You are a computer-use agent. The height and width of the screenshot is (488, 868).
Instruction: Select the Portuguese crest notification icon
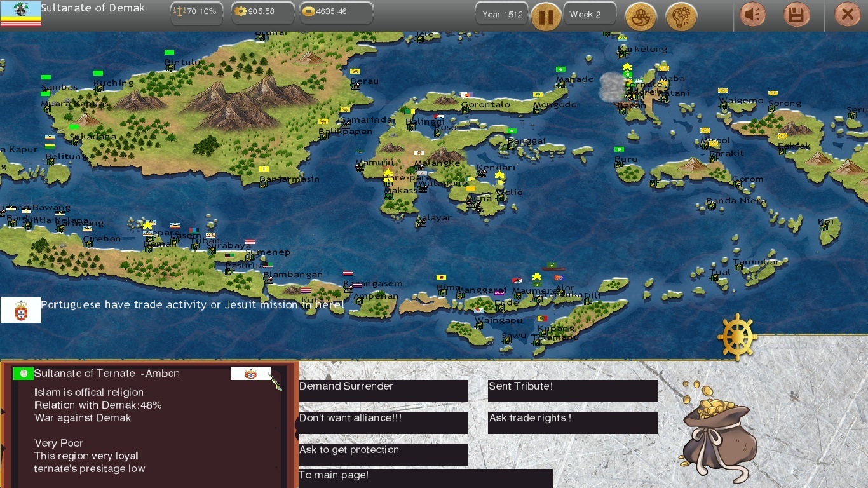21,310
